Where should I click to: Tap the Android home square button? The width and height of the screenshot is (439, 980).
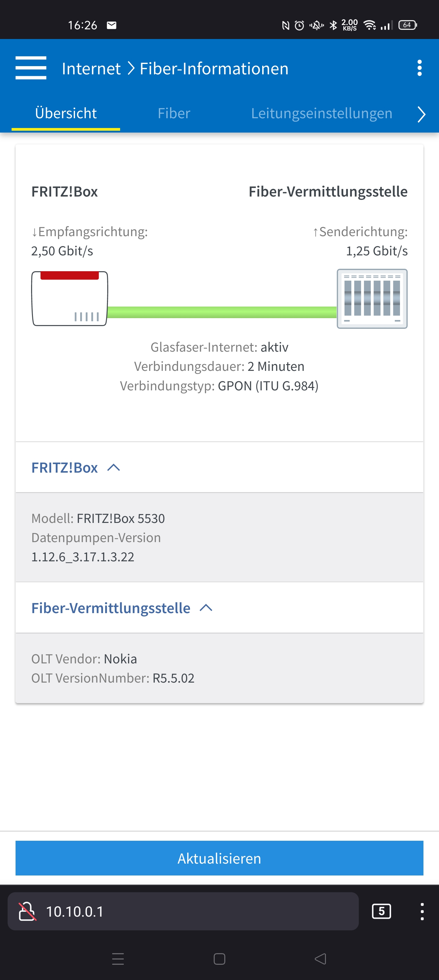tap(219, 959)
